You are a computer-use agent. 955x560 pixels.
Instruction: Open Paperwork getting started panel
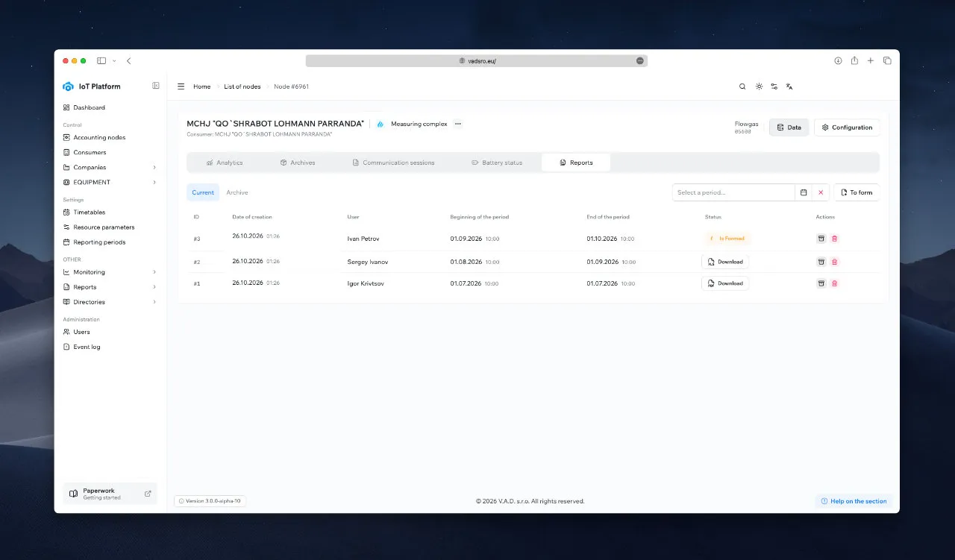coord(109,493)
